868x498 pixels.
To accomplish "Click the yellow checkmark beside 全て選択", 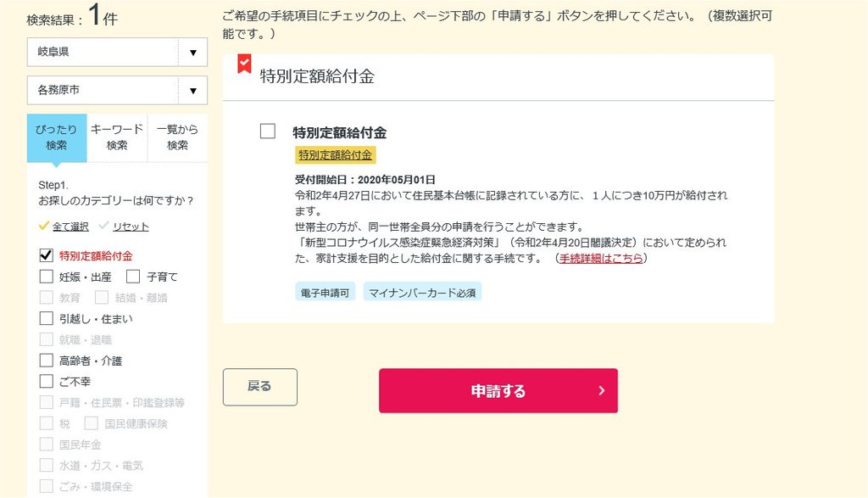I will click(x=44, y=226).
